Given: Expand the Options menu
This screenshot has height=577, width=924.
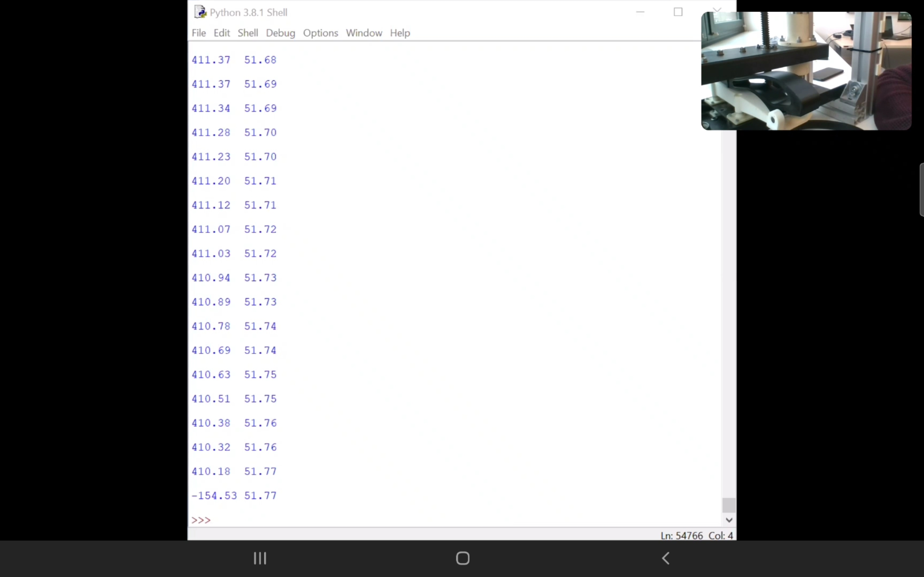Looking at the screenshot, I should point(321,33).
